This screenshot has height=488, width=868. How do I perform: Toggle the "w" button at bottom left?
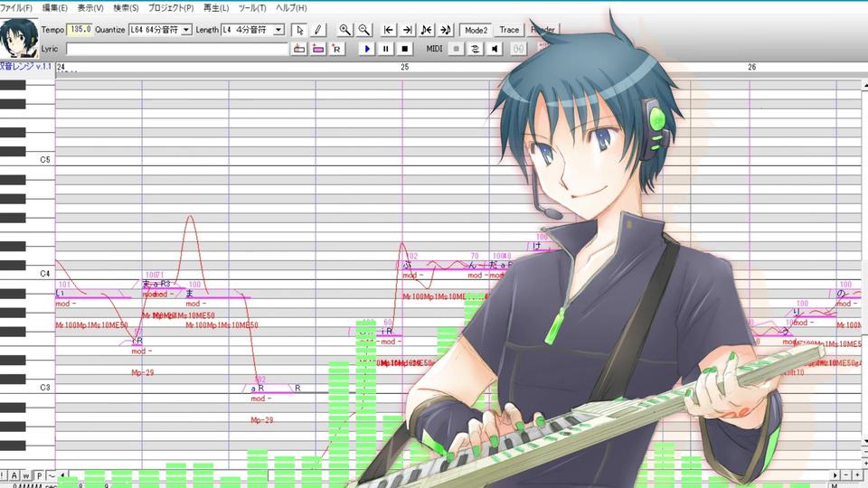click(26, 475)
